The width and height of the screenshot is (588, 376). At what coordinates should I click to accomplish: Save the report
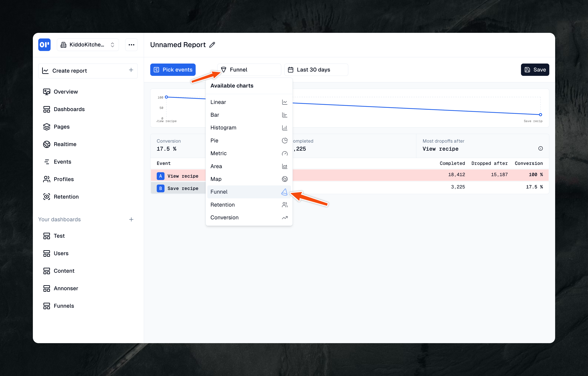click(x=535, y=70)
